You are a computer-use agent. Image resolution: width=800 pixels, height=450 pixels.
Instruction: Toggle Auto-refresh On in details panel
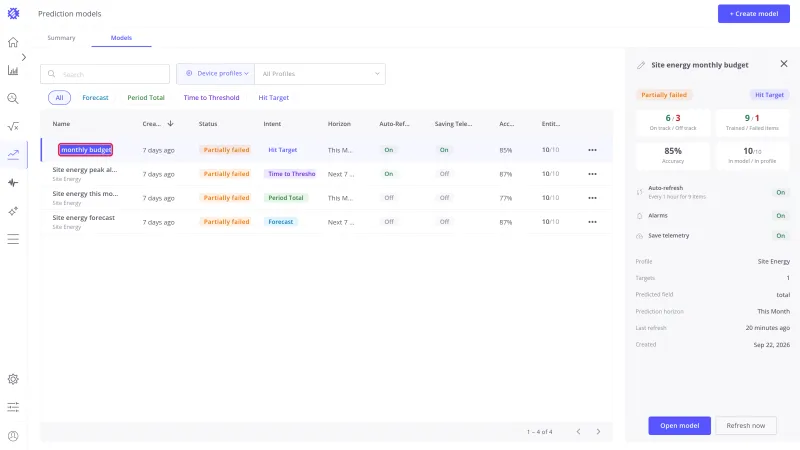pyautogui.click(x=781, y=192)
